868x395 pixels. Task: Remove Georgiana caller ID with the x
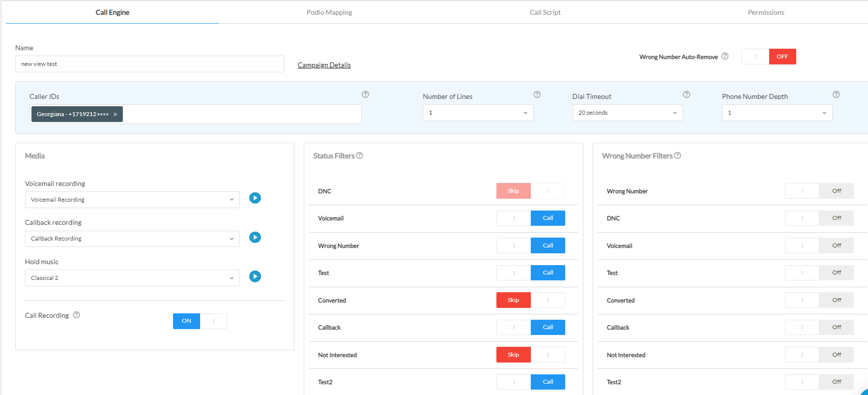click(116, 115)
